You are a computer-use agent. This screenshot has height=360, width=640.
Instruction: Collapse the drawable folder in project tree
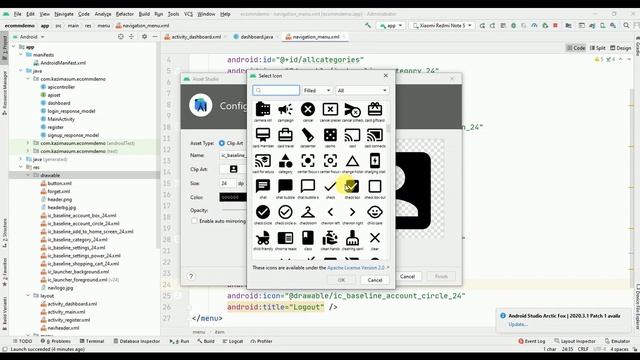point(28,175)
